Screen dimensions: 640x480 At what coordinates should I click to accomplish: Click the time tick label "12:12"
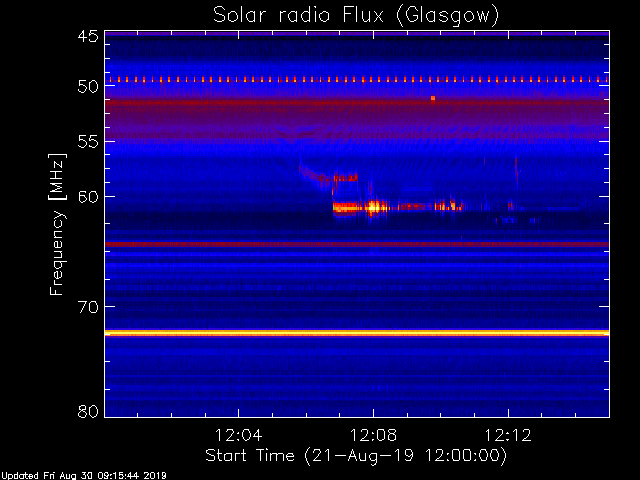[508, 435]
